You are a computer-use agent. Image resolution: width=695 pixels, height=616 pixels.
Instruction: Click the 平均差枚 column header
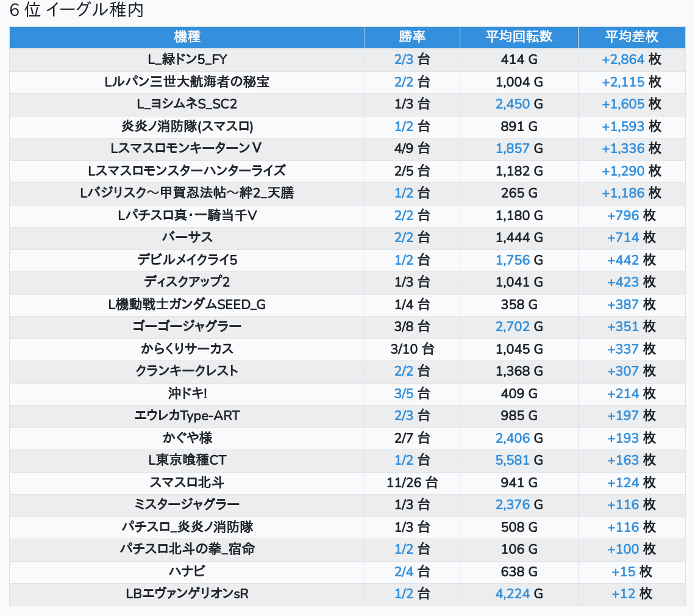pyautogui.click(x=632, y=37)
